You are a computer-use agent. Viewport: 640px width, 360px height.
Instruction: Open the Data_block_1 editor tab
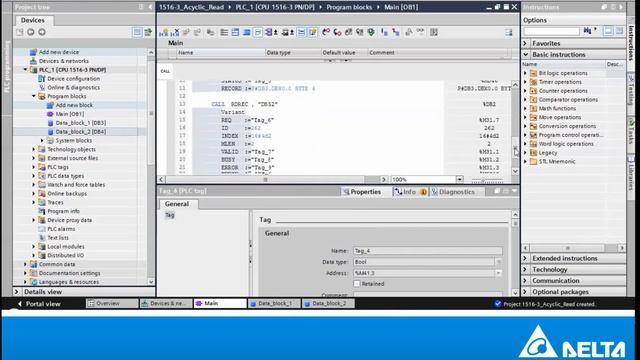click(x=274, y=304)
